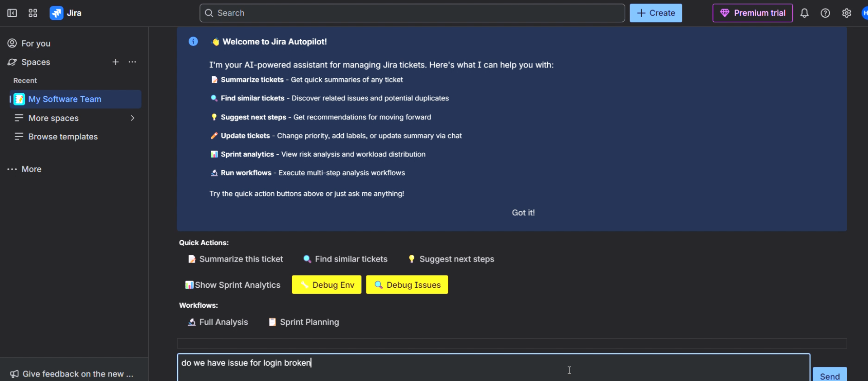Click the feedback megaphone icon

click(14, 374)
